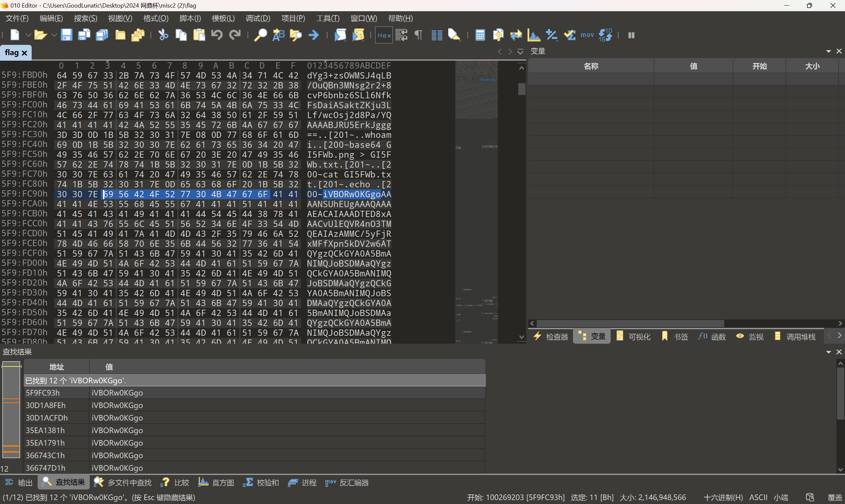This screenshot has height=504, width=845.
Task: Expand the New File dropdown arrow
Action: click(x=28, y=35)
